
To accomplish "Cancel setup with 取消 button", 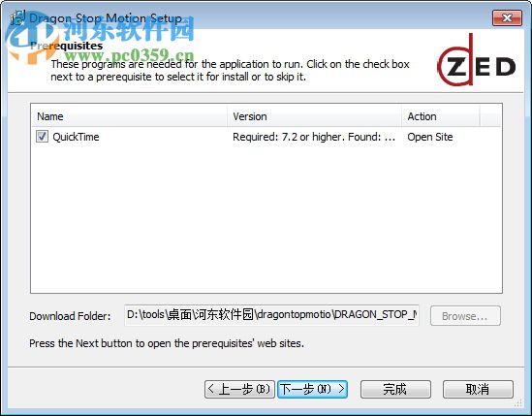I will pos(478,389).
